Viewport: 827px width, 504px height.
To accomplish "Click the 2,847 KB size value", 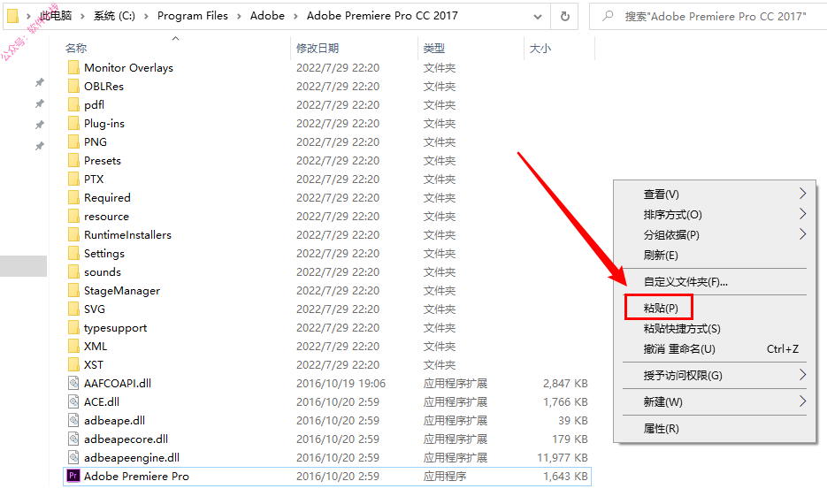I will click(x=565, y=383).
